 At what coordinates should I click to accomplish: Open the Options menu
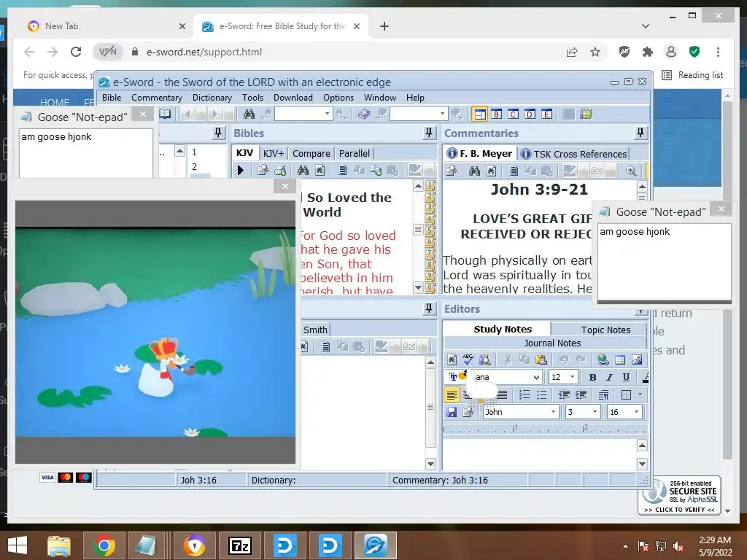point(338,98)
